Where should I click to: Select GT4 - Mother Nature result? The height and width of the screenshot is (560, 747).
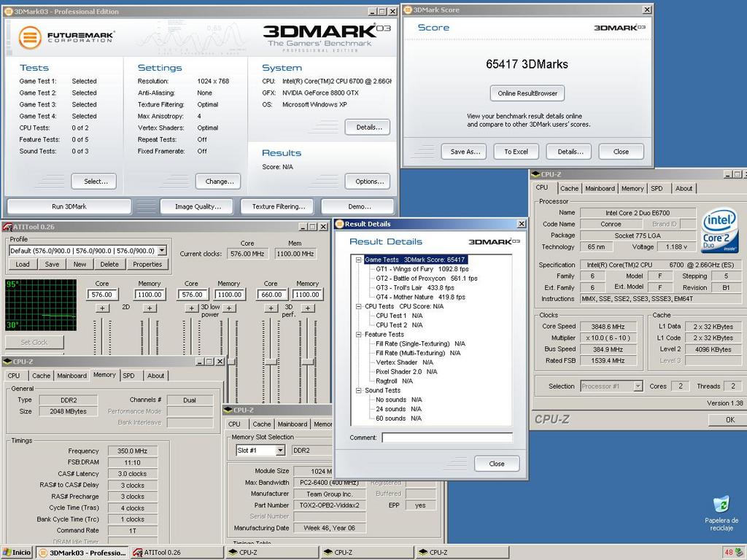point(421,297)
